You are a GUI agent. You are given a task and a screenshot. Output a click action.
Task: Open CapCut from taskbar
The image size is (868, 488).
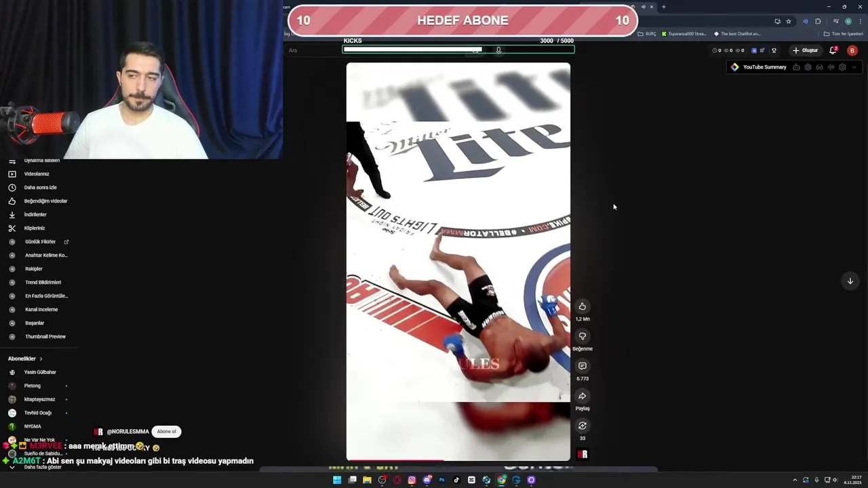point(471,480)
